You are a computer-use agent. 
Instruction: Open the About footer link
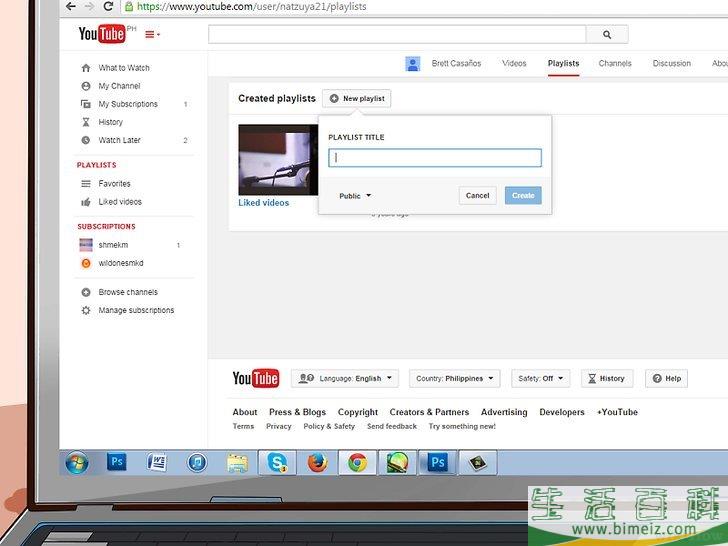click(x=245, y=412)
